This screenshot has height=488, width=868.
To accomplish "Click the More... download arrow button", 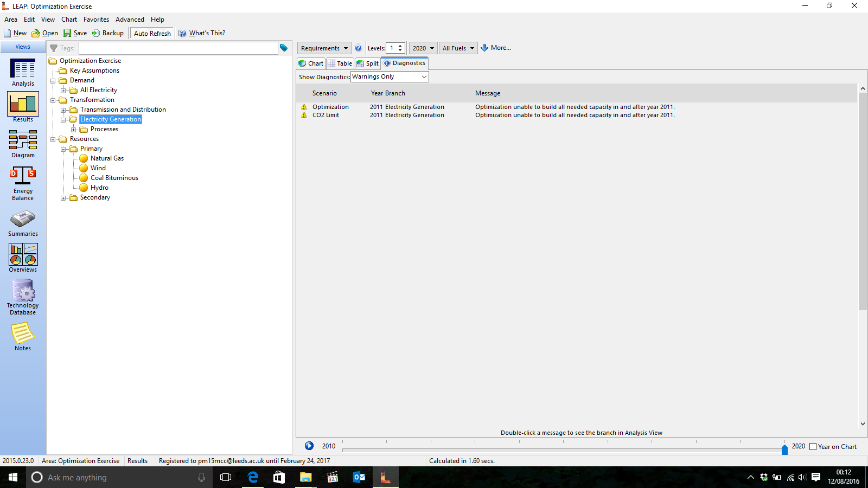I will [495, 48].
